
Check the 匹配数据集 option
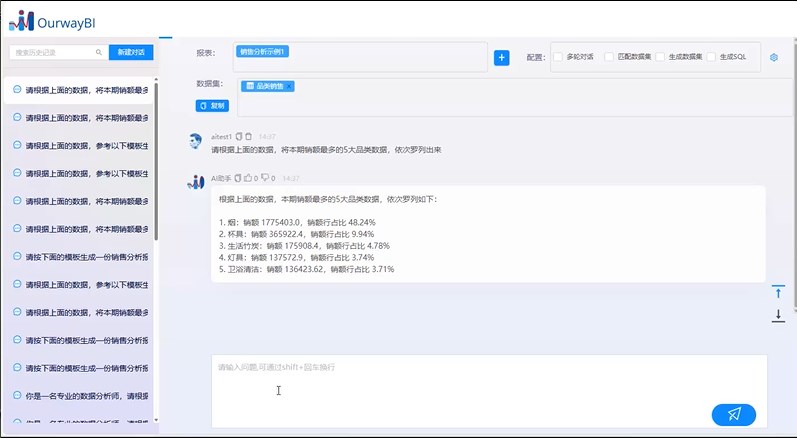(x=609, y=57)
